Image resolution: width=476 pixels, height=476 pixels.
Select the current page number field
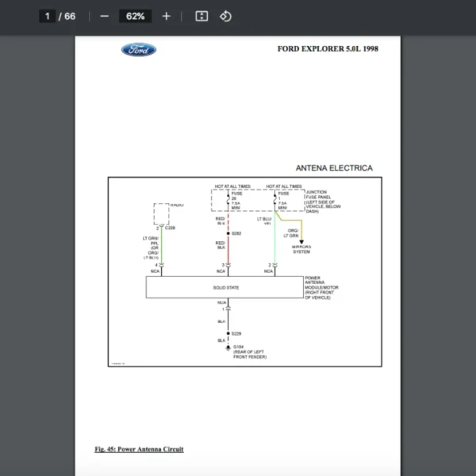[x=48, y=16]
